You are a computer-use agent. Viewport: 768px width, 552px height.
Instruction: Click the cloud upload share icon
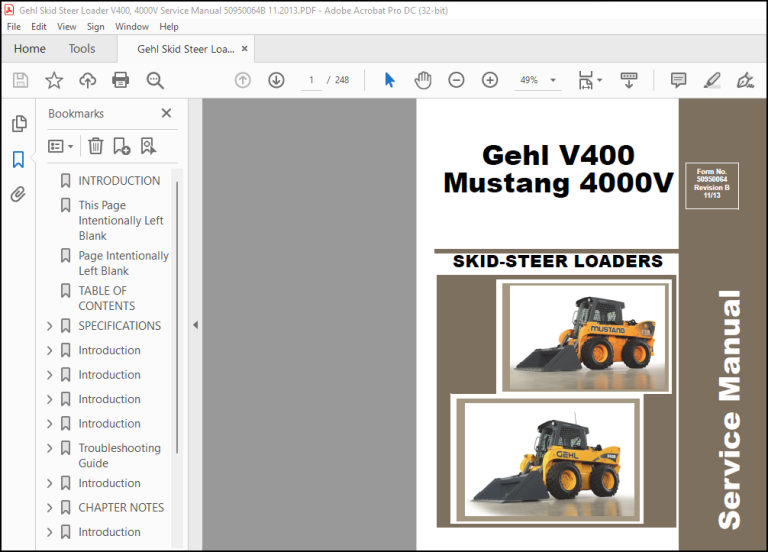click(88, 80)
